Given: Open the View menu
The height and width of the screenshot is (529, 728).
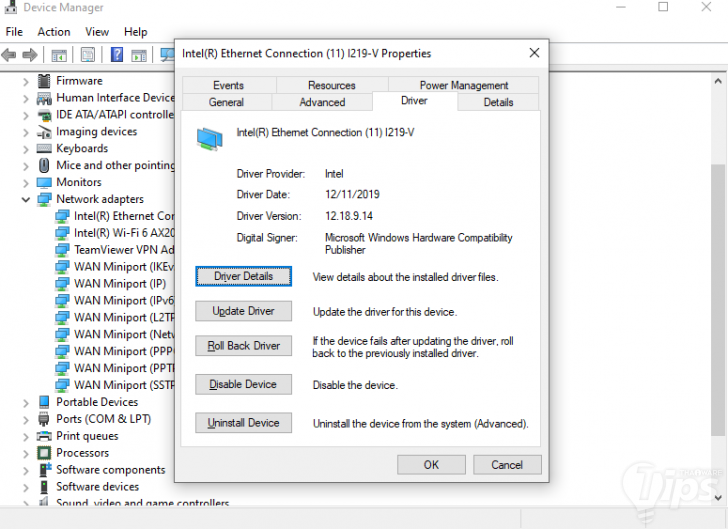Looking at the screenshot, I should pyautogui.click(x=97, y=32).
